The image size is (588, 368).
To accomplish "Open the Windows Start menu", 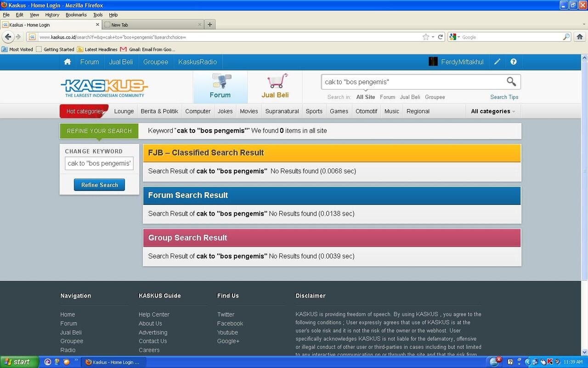I will 18,362.
